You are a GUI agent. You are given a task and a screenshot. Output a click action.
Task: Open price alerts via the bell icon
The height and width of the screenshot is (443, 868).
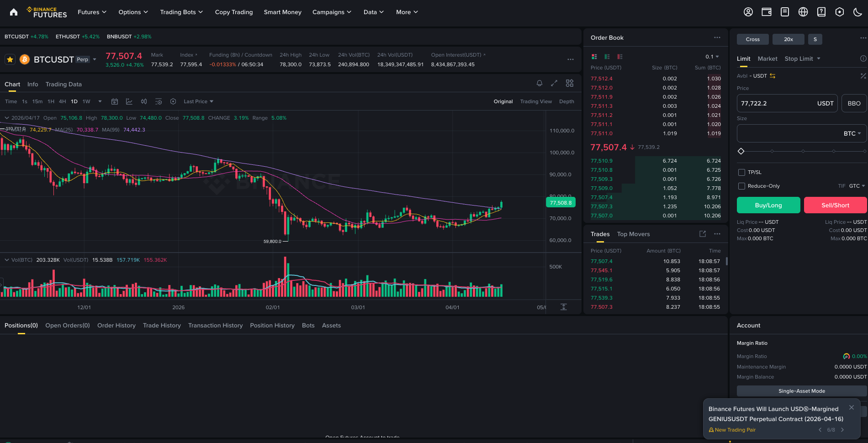click(x=540, y=83)
